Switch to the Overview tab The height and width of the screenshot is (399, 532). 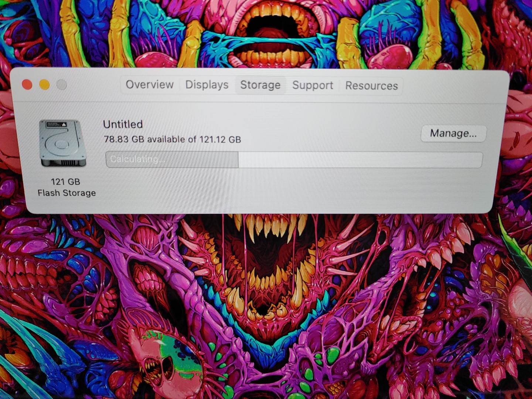coord(150,85)
